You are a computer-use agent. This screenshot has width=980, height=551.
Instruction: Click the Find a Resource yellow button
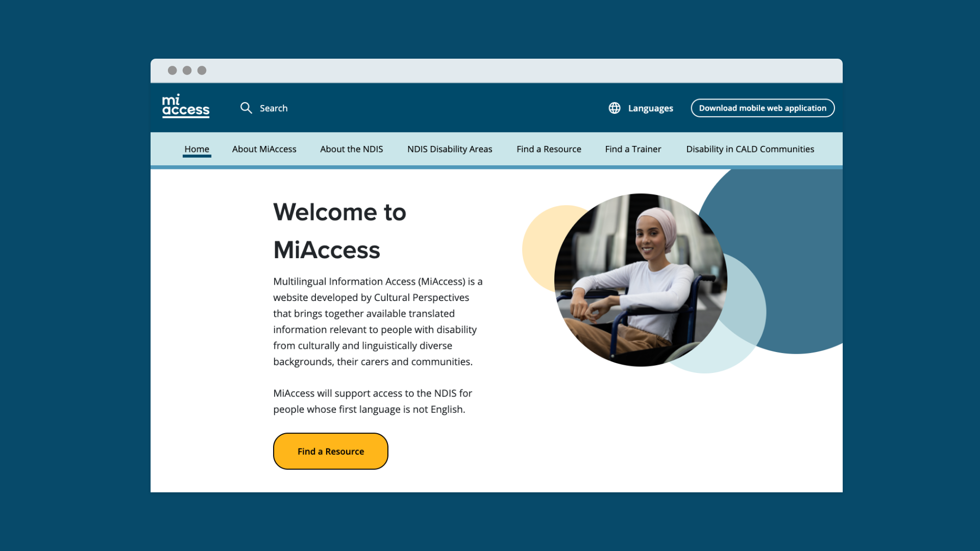[x=330, y=452]
